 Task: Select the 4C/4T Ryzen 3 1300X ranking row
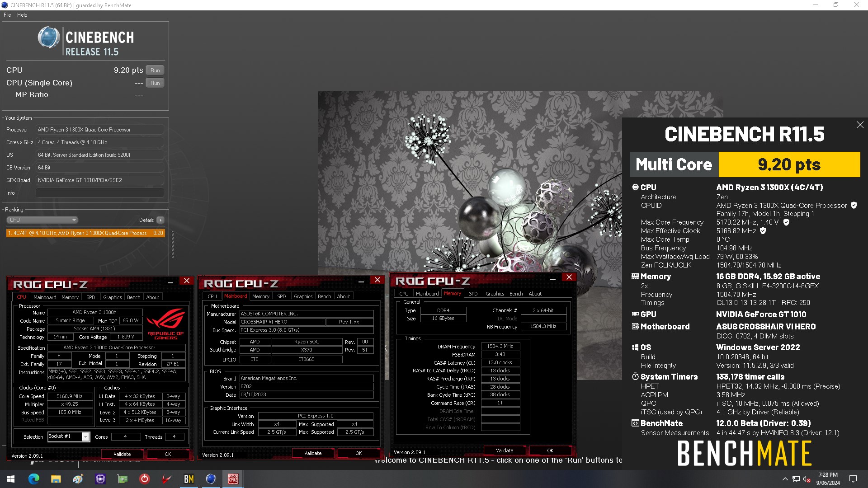[85, 233]
